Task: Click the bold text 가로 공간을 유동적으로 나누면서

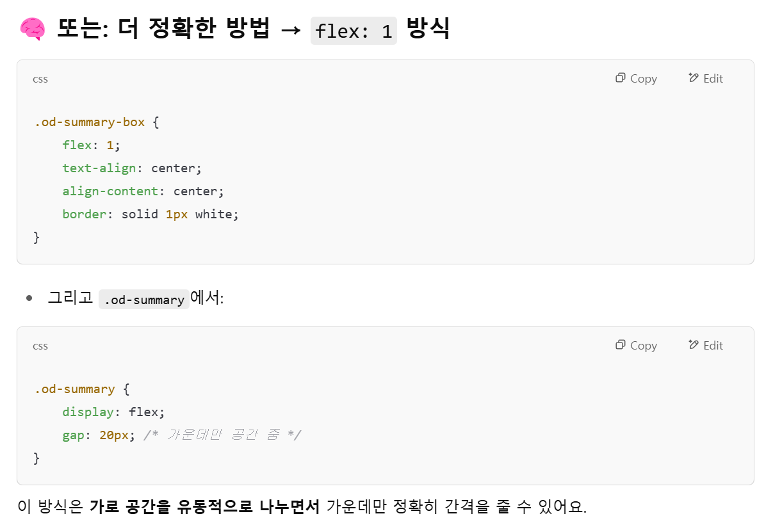Action: pos(205,506)
